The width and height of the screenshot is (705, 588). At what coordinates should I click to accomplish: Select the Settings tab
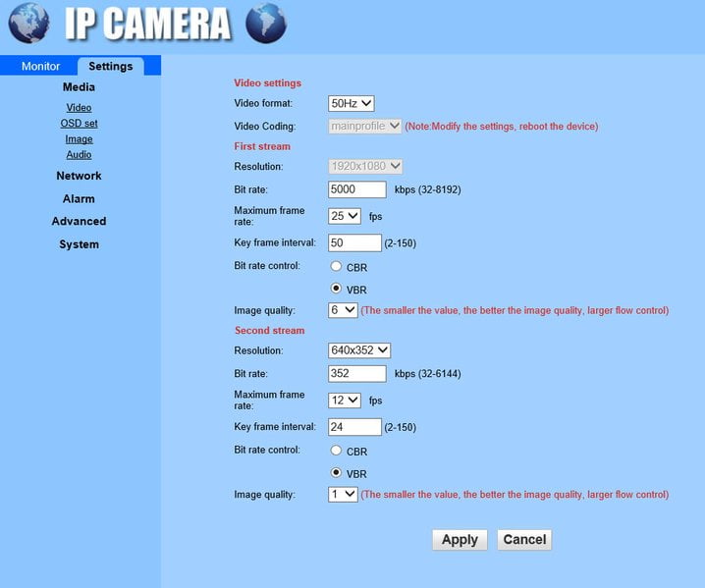(111, 66)
